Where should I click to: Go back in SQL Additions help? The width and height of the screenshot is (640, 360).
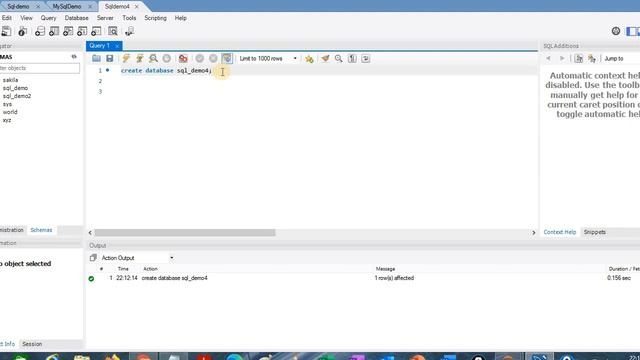coord(549,58)
